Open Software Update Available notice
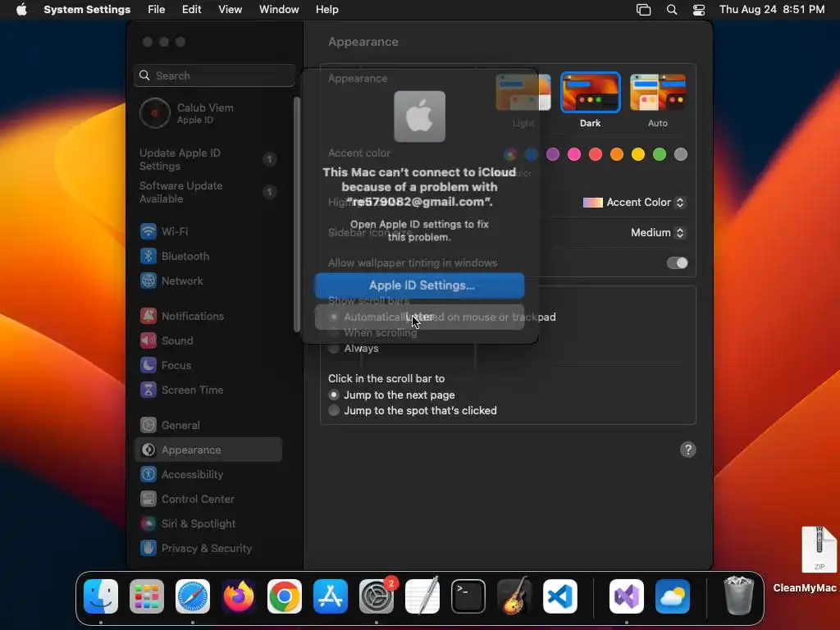The image size is (840, 630). 209,192
